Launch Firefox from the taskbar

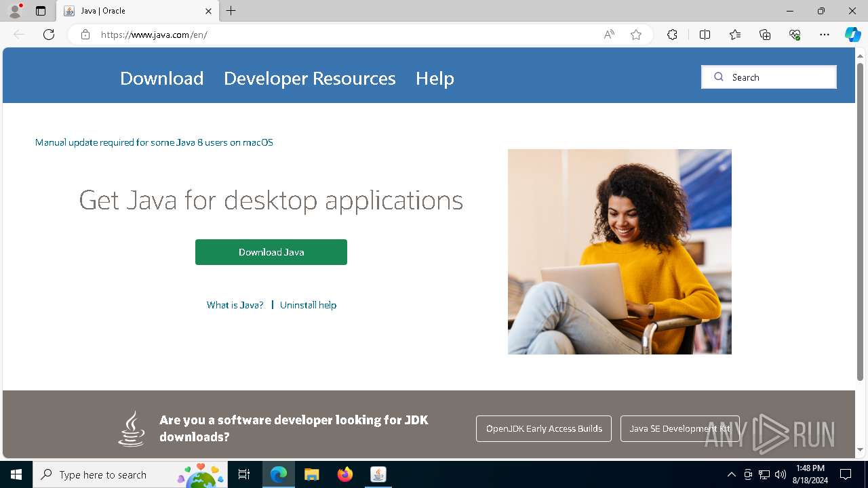(x=345, y=474)
